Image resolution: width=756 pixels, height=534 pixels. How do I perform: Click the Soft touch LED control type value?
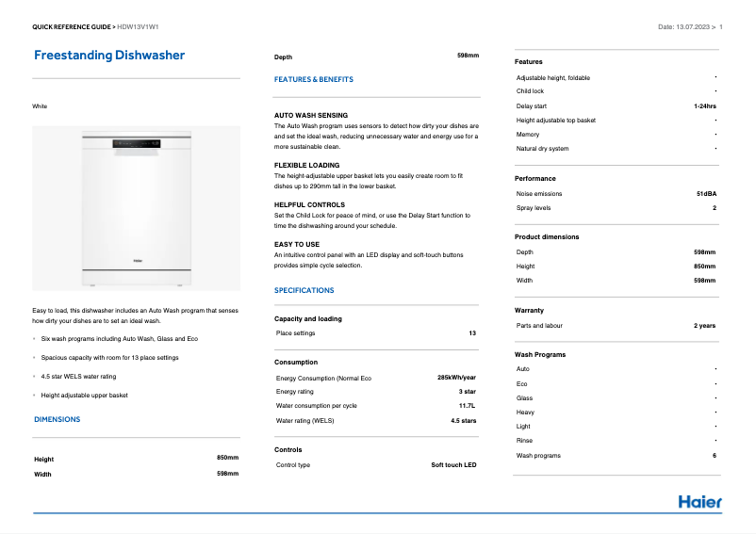coord(453,465)
